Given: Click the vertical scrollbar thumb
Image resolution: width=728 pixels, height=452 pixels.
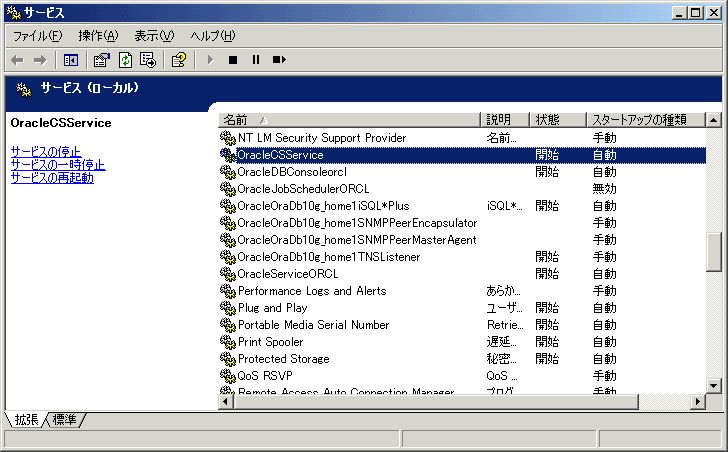Looking at the screenshot, I should pos(714,252).
